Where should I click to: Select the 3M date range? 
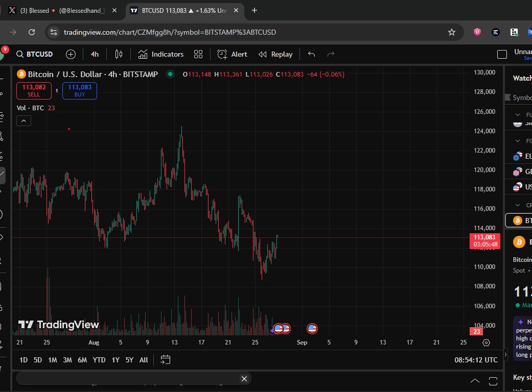point(67,360)
